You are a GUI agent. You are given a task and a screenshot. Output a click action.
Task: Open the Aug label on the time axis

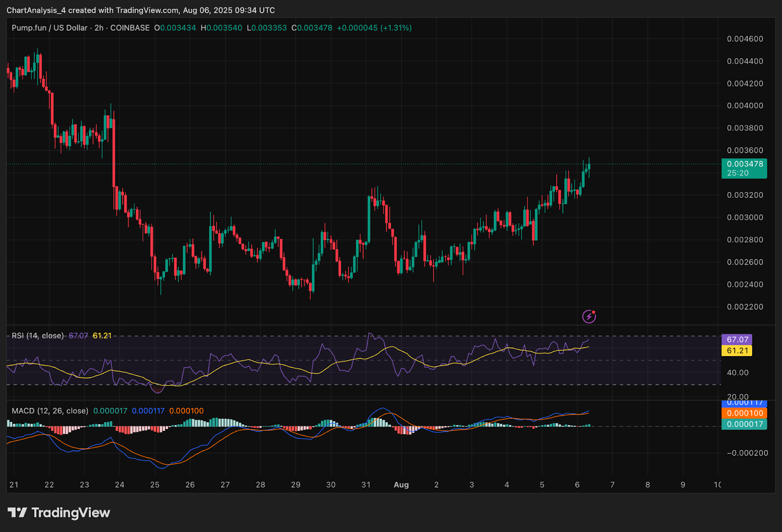tap(401, 485)
